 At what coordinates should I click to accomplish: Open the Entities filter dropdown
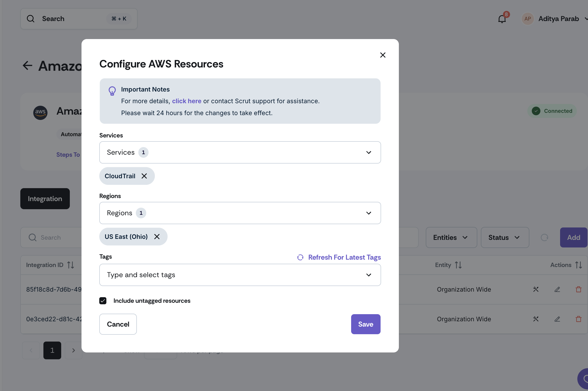(x=451, y=238)
